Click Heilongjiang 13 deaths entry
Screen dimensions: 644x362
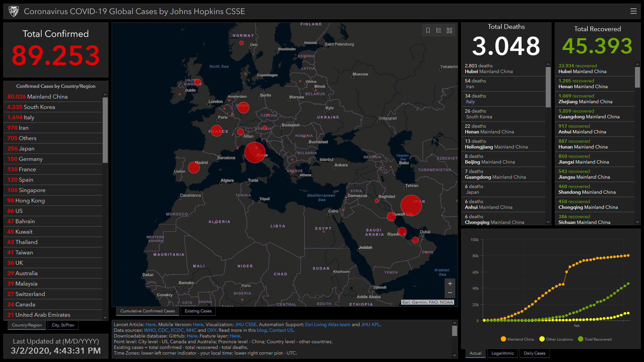503,144
